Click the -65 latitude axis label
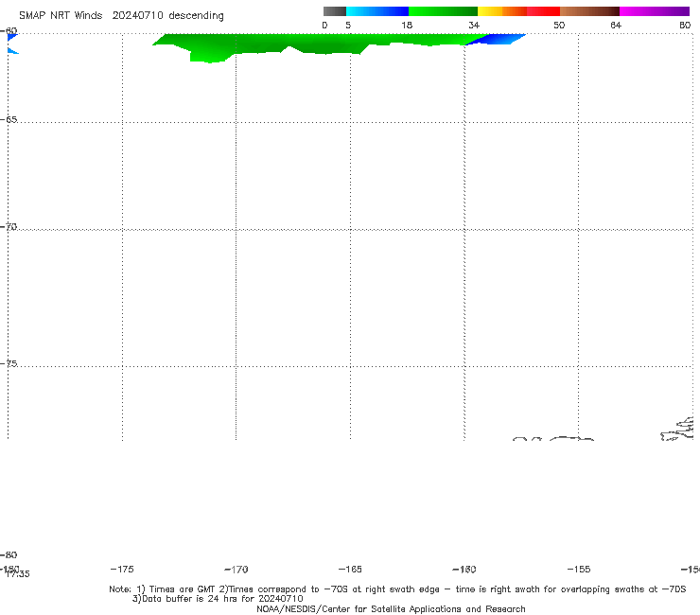The height and width of the screenshot is (615, 700). [9, 120]
